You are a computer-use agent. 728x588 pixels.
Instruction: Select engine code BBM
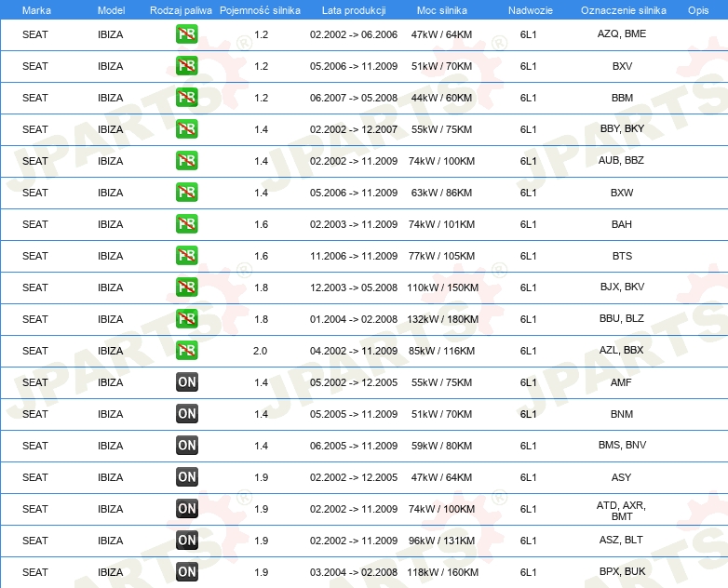(x=622, y=98)
